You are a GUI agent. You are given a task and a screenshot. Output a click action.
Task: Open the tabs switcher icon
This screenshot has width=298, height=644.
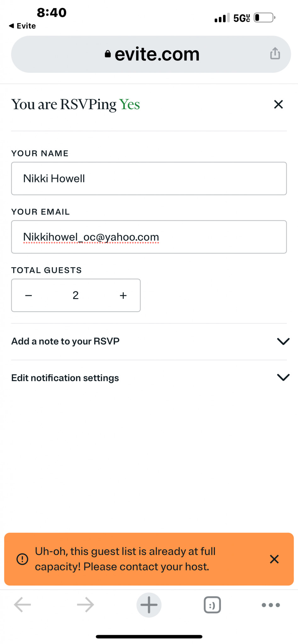click(x=212, y=605)
